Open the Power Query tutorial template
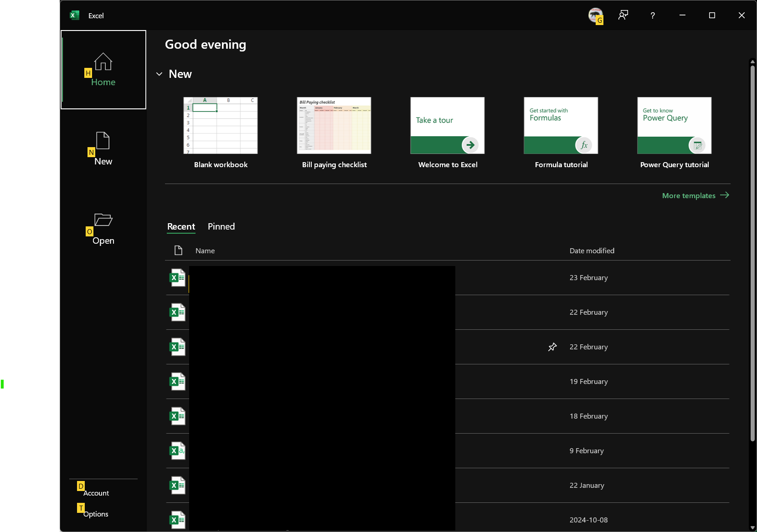The width and height of the screenshot is (757, 532). pyautogui.click(x=675, y=133)
